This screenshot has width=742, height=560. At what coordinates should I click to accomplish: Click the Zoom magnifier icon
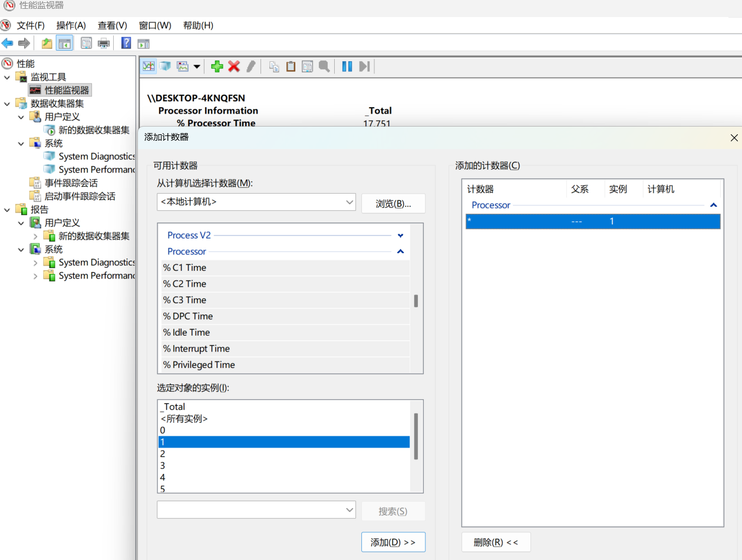(324, 67)
